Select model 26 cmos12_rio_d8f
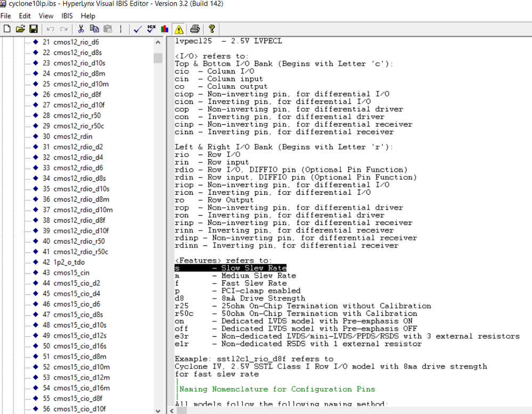Screen dimensions: 532x414 click(x=71, y=95)
